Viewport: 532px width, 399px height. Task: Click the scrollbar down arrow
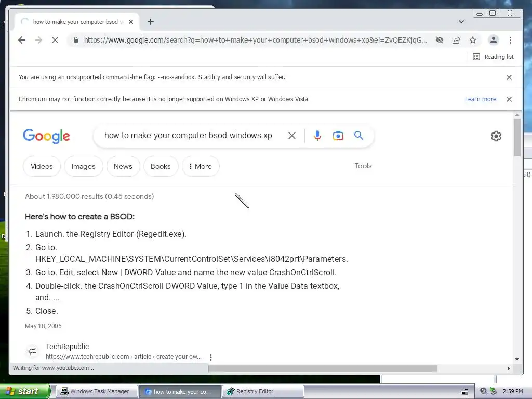click(517, 360)
